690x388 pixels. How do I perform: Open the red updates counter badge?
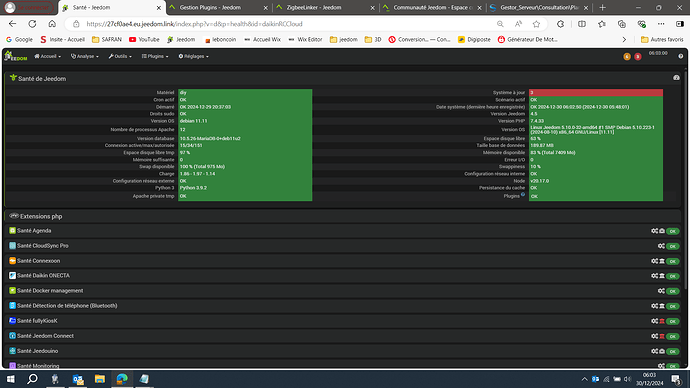pyautogui.click(x=638, y=57)
